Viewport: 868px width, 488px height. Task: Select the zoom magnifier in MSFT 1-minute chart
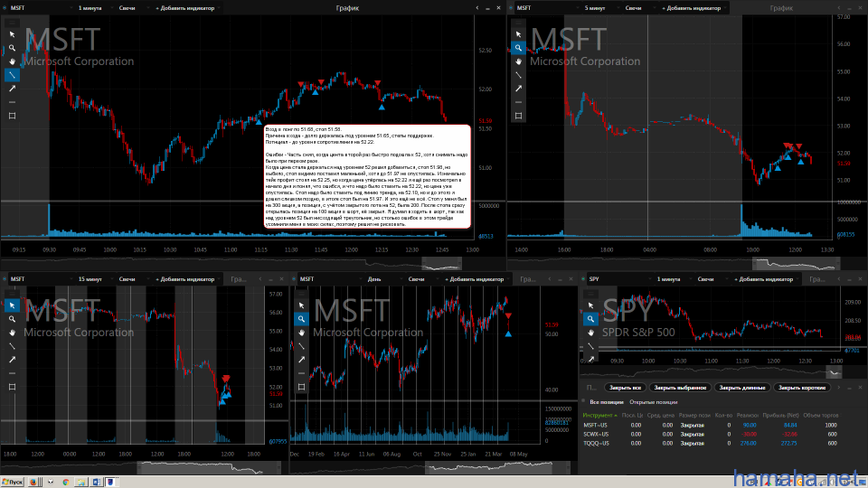[x=12, y=48]
